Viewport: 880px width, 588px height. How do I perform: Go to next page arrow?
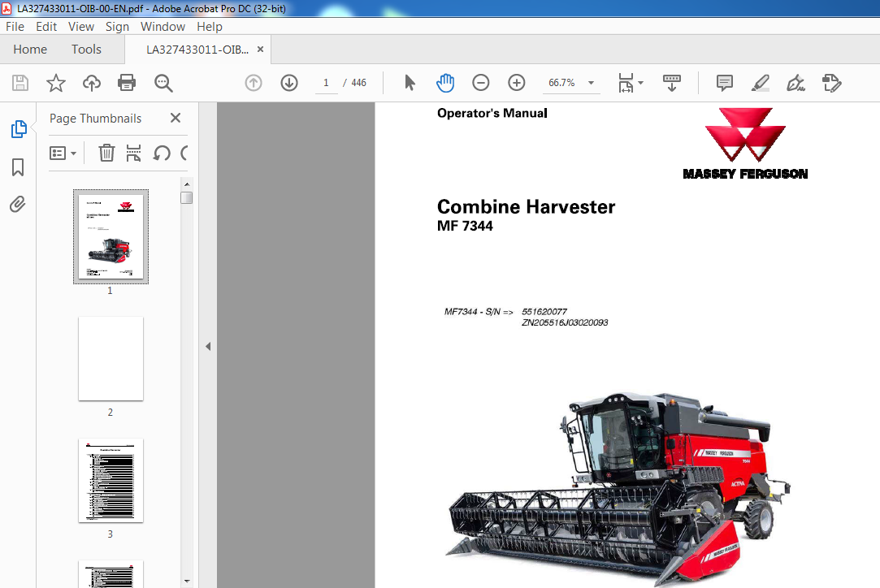tap(289, 83)
